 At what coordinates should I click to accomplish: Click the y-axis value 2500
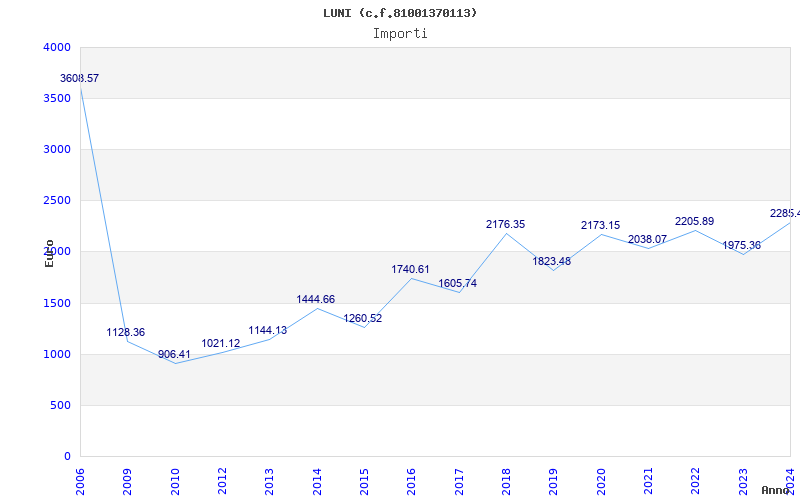[57, 201]
